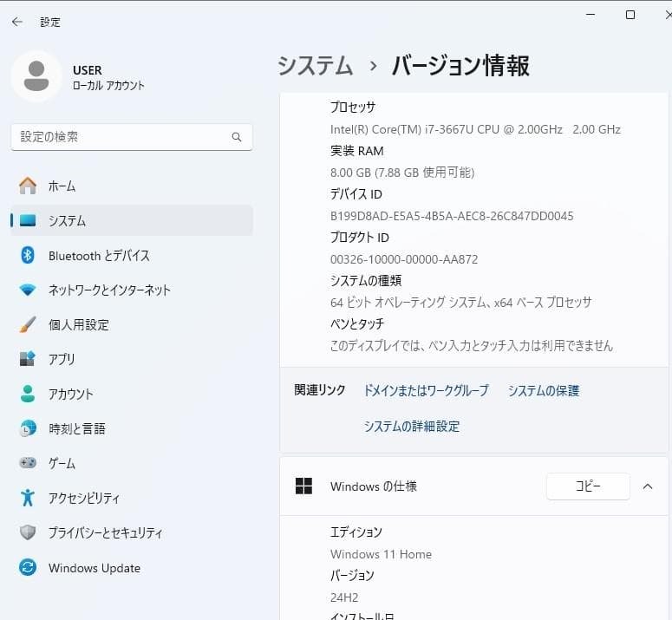Collapse the Windows の仕様 section chevron
The image size is (672, 620).
[x=648, y=486]
